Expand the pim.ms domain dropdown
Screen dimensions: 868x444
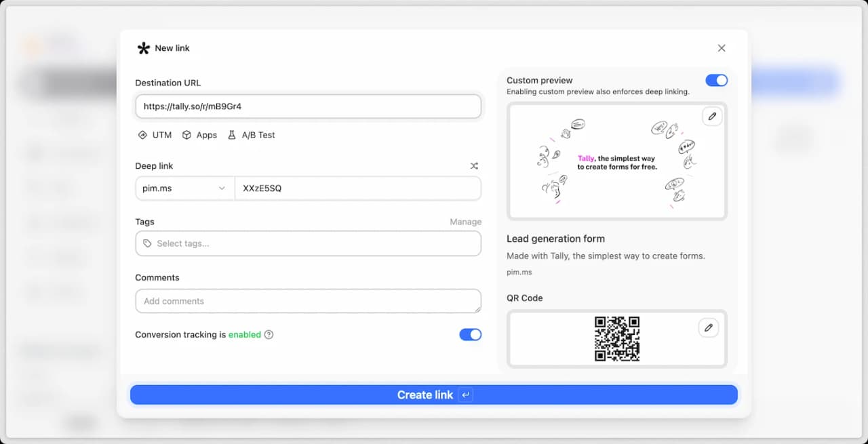[184, 188]
